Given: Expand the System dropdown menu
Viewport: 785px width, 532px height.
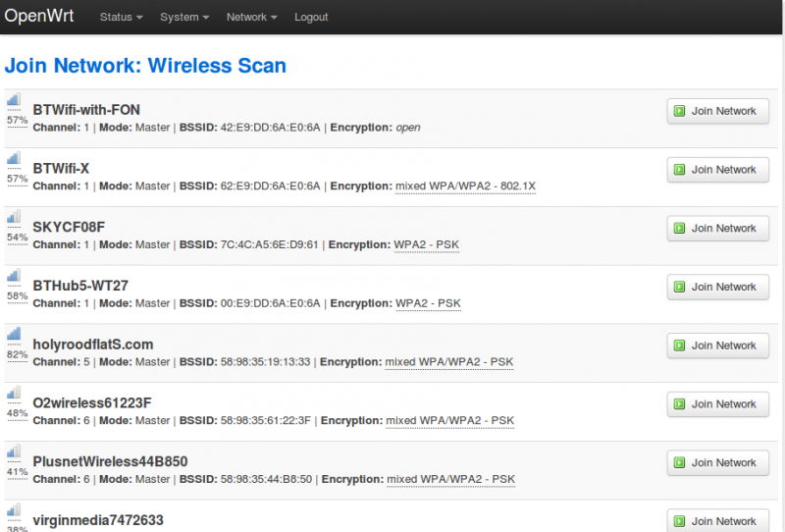Looking at the screenshot, I should point(184,18).
